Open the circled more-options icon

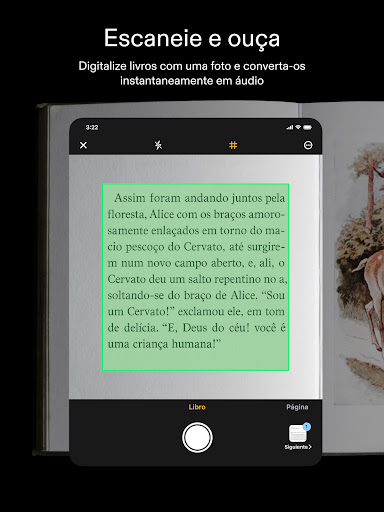(x=308, y=145)
